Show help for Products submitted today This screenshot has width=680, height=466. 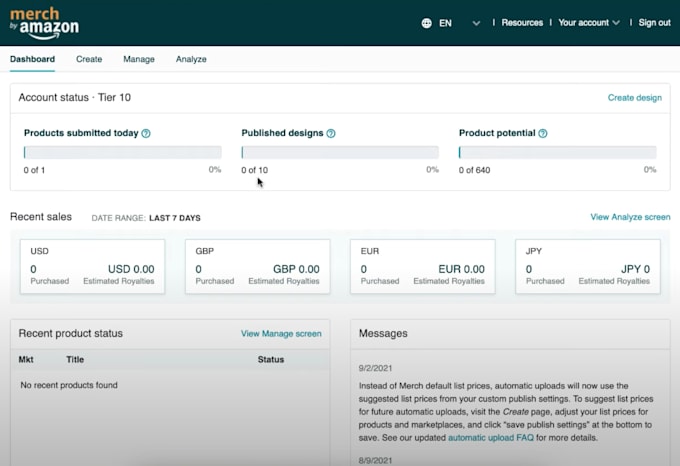(146, 134)
